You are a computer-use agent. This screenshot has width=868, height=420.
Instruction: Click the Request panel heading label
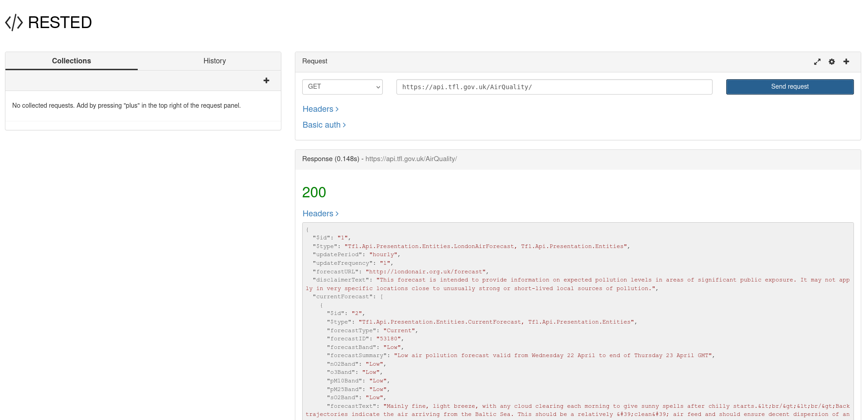pyautogui.click(x=314, y=61)
